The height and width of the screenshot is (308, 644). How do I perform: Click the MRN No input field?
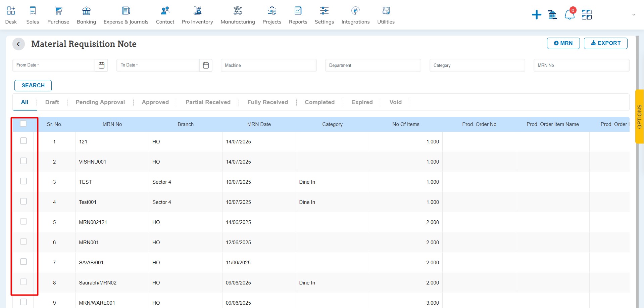tap(581, 65)
